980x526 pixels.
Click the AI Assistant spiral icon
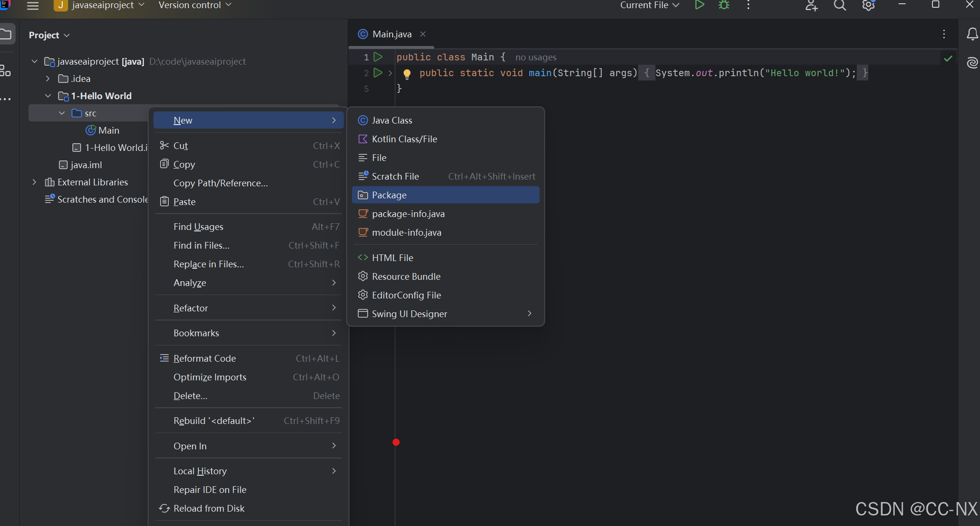972,63
